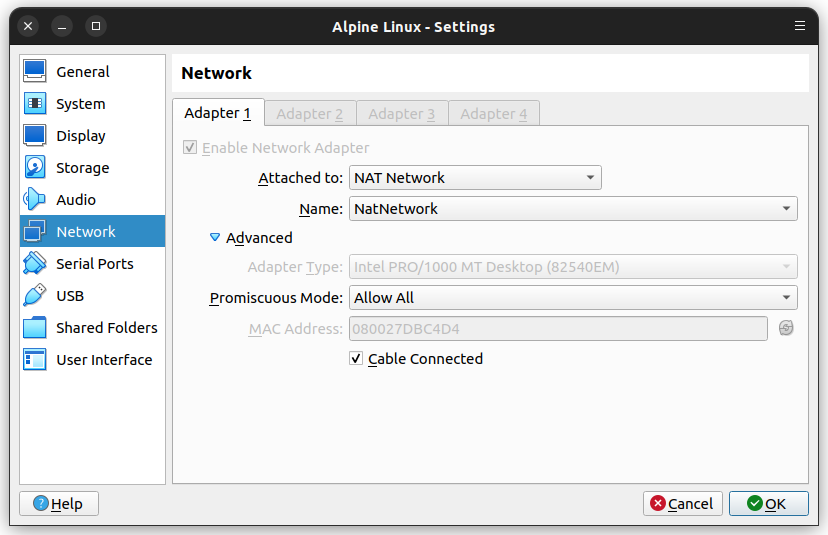828x535 pixels.
Task: Choose the Storage disk icon
Action: 35,167
